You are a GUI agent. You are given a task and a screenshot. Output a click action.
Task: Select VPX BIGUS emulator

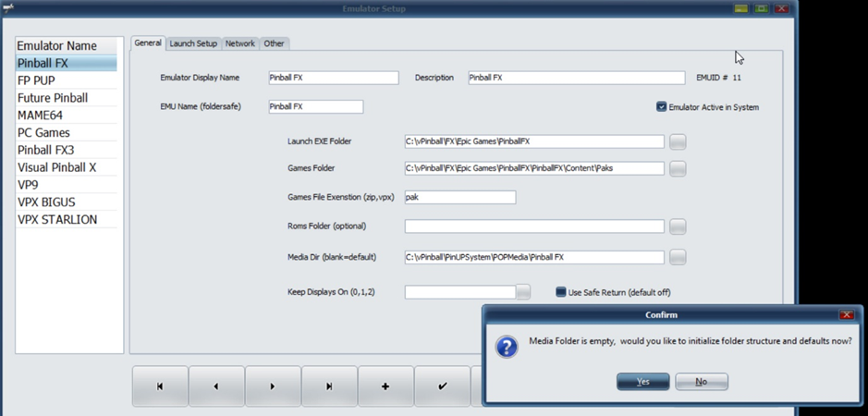(67, 202)
